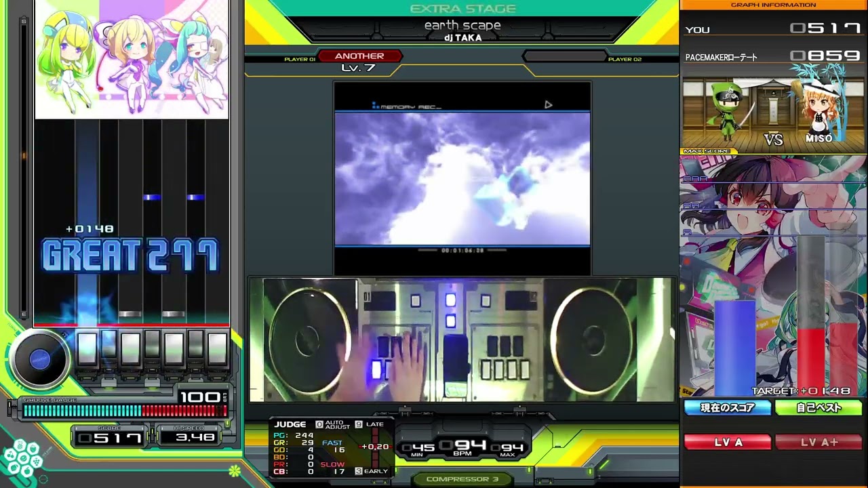Screen dimensions: 868x488
Task: Click the right blue falling note
Action: 195,197
